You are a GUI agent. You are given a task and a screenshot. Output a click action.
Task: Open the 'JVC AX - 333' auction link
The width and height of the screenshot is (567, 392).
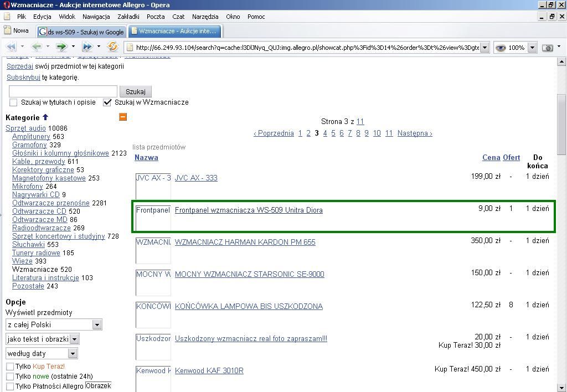point(196,178)
